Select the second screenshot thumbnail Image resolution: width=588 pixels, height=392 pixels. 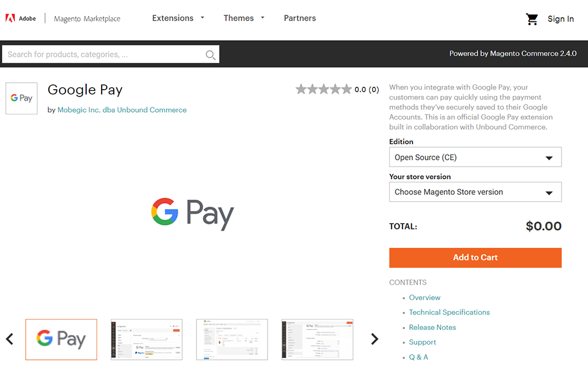pos(146,339)
